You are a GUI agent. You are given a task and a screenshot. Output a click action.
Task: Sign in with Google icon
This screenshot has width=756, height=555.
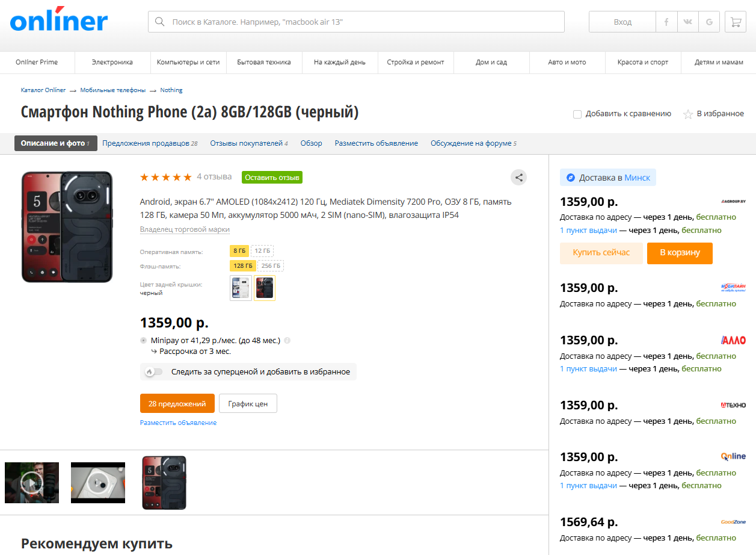click(710, 22)
